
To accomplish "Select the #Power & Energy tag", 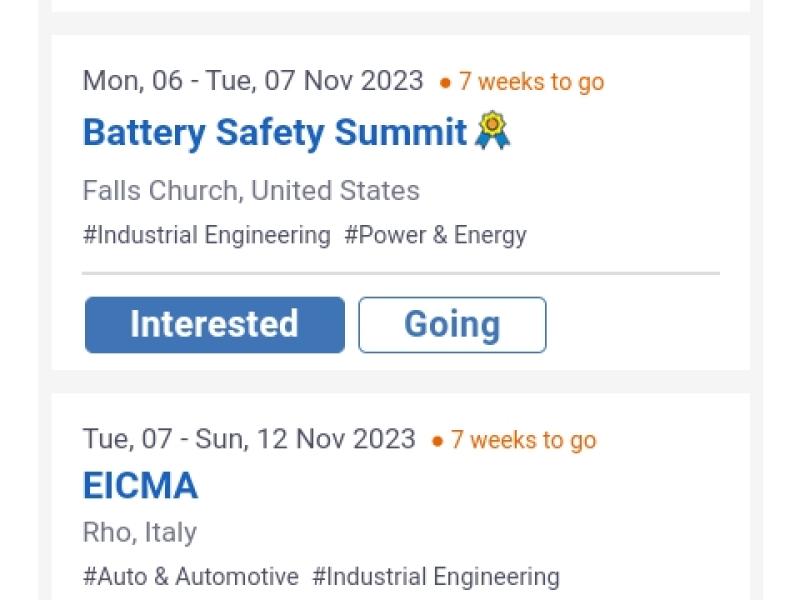I will pos(435,236).
